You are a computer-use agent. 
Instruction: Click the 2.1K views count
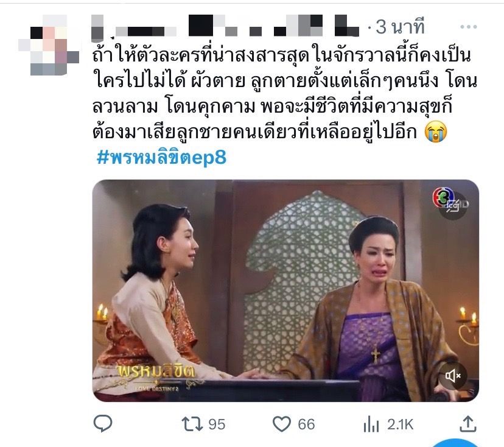[x=400, y=424]
